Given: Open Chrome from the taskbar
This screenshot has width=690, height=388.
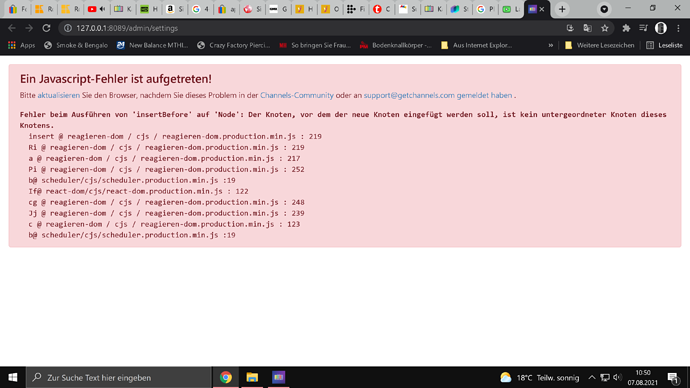Looking at the screenshot, I should click(226, 377).
